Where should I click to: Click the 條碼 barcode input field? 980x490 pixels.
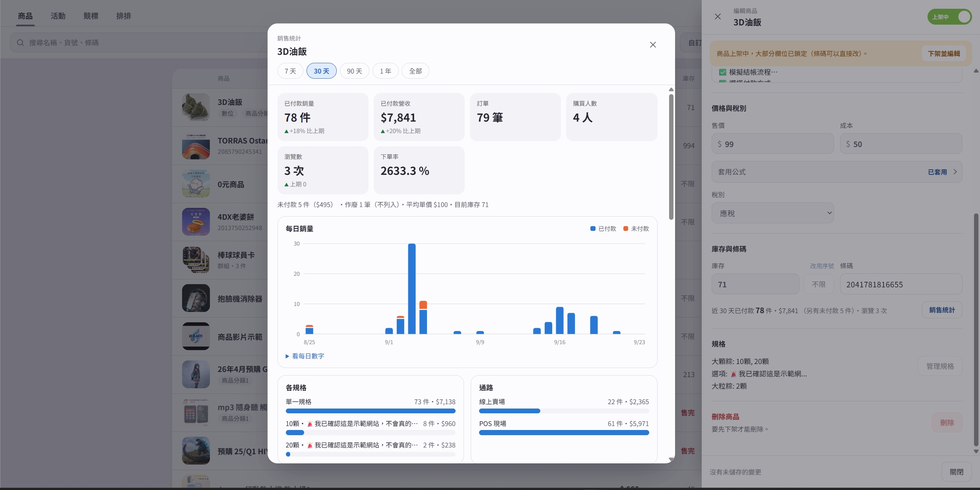(x=901, y=284)
